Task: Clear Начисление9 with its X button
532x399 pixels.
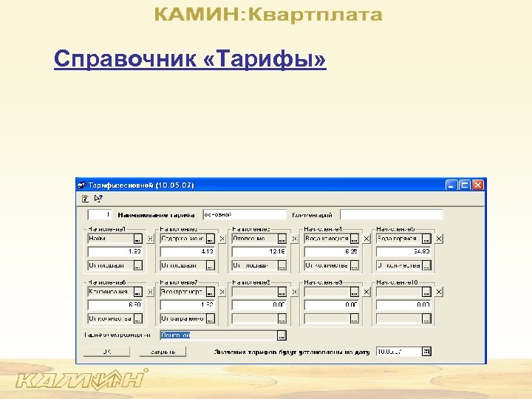Action: pyautogui.click(x=366, y=292)
